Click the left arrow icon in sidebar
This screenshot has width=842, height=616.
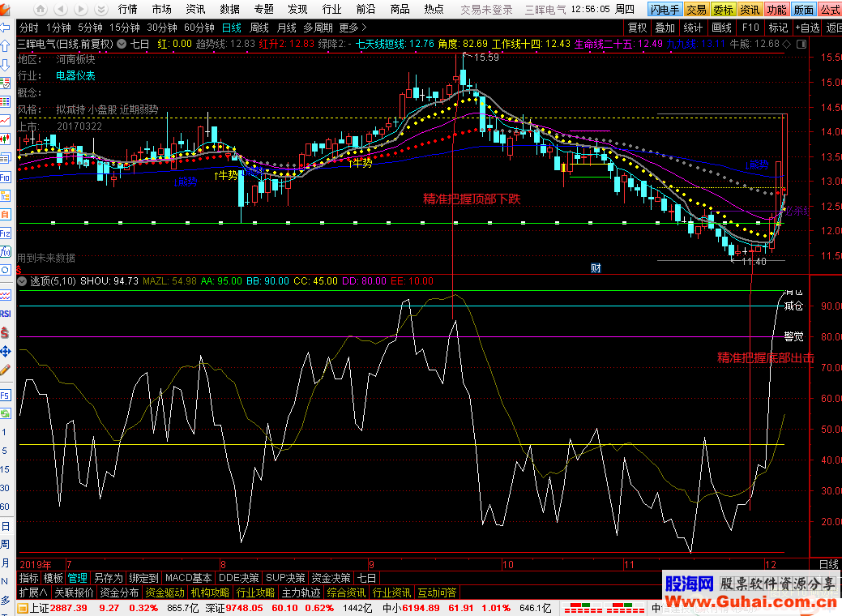click(6, 28)
